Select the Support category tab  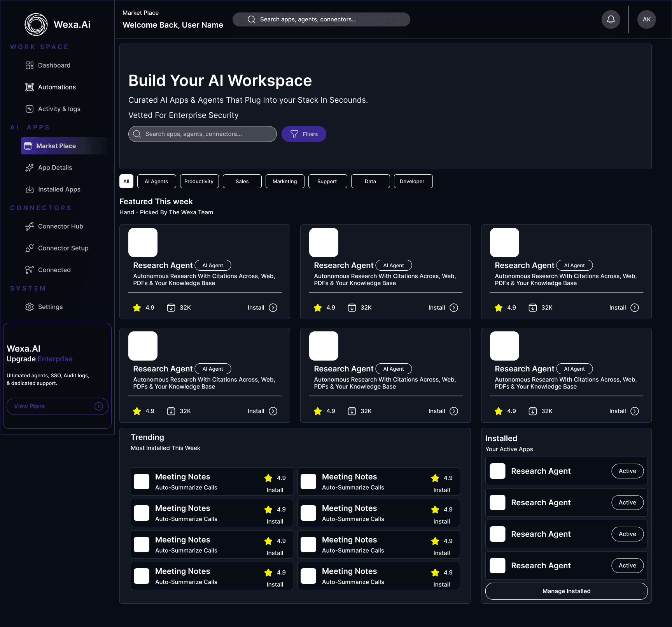[x=327, y=181]
